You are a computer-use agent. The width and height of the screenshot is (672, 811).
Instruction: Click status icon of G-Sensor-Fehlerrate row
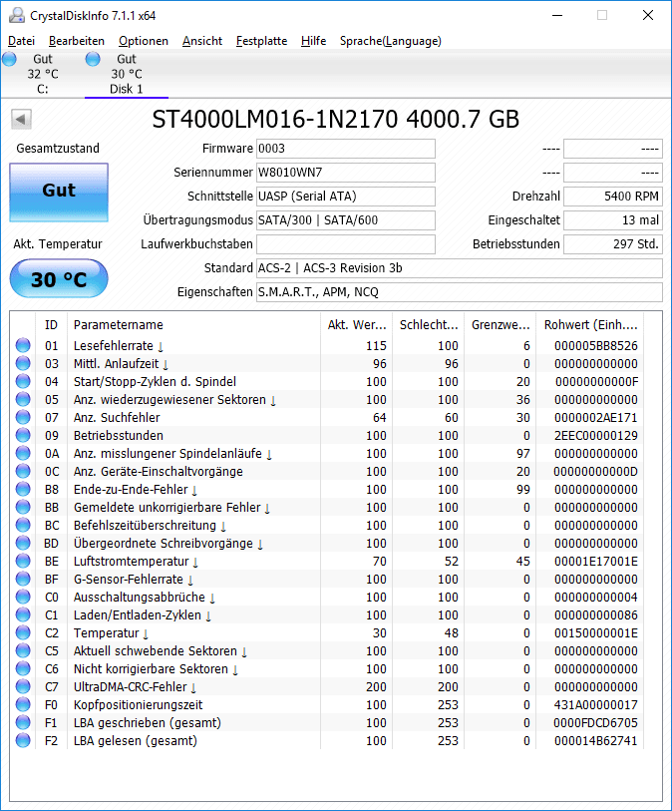23,579
